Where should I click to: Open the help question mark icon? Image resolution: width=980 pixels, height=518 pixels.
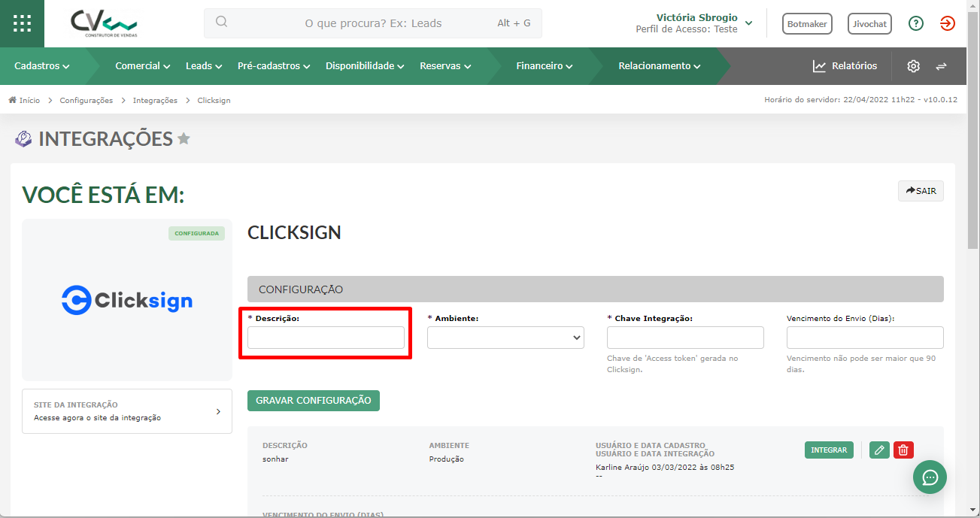[915, 23]
